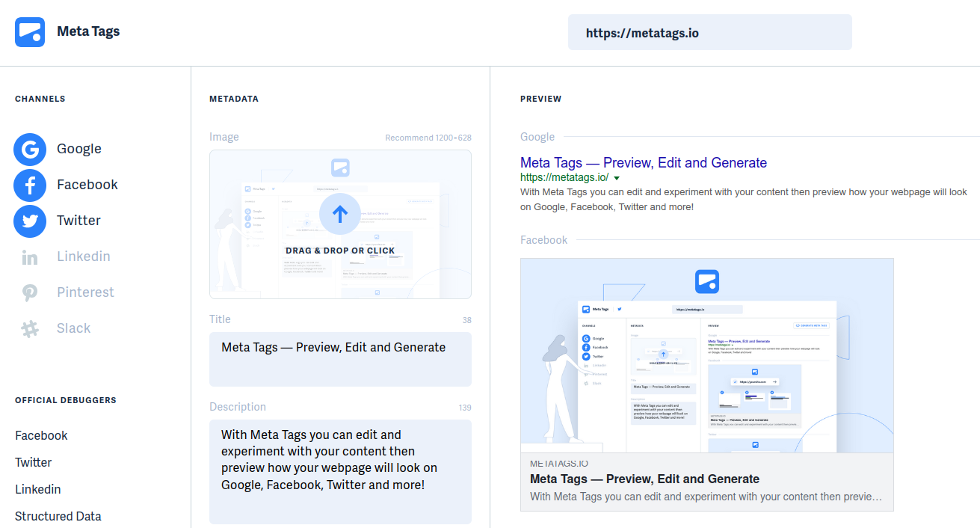This screenshot has height=528, width=980.
Task: Select the Twitter channel label
Action: tap(78, 221)
